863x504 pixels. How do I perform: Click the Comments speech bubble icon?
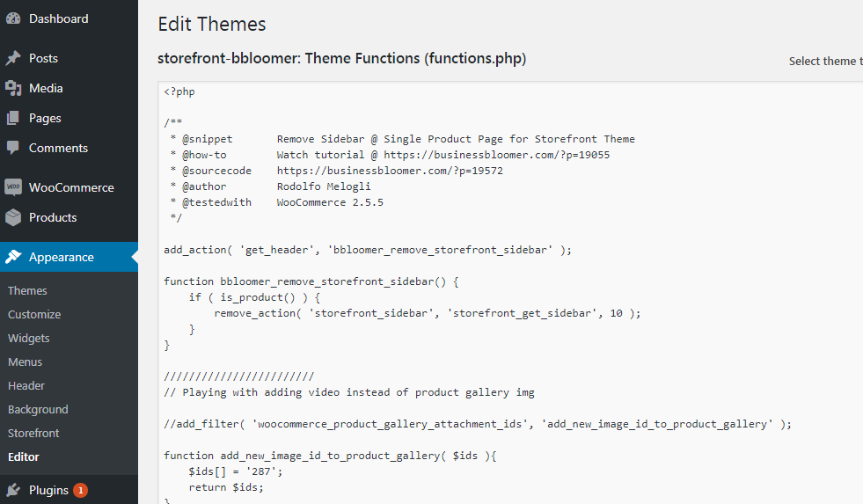(x=13, y=148)
